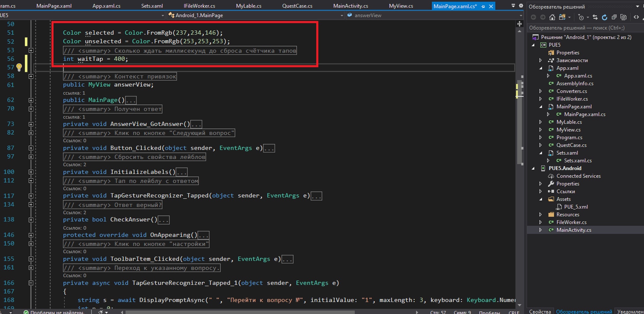
Task: Click the lightbulb quick actions icon
Action: (x=19, y=67)
